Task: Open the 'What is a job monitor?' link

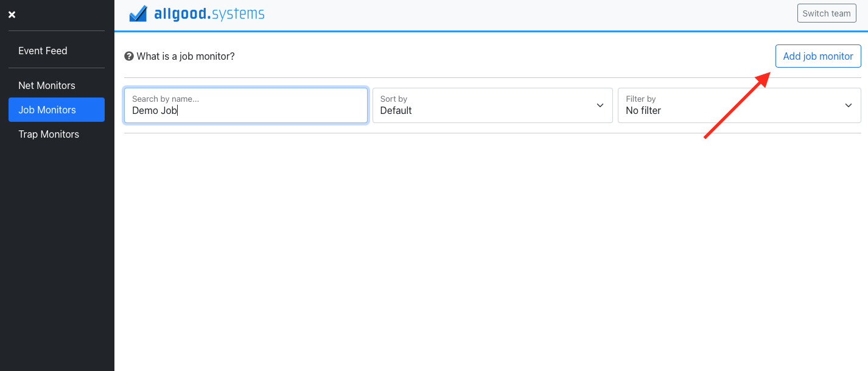Action: point(185,55)
